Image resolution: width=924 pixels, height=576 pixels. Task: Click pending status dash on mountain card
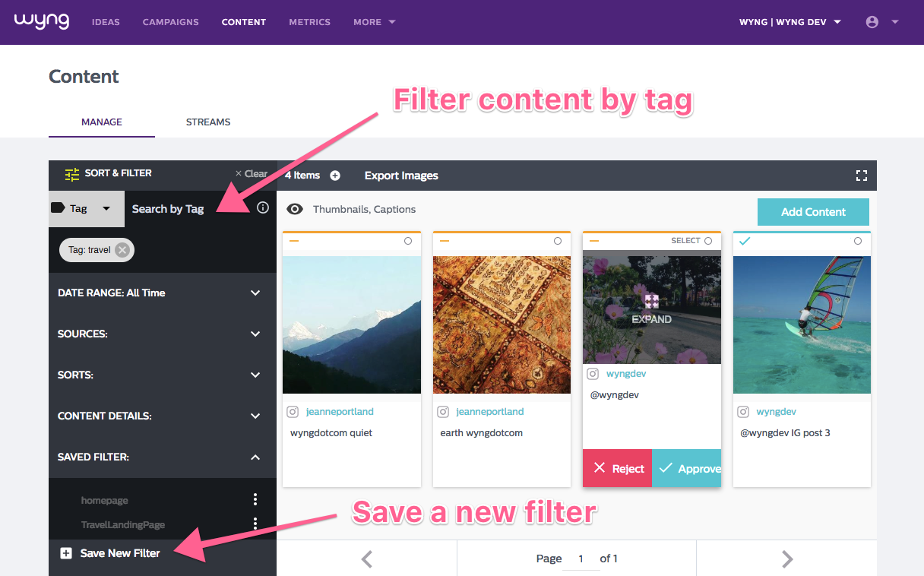(294, 241)
